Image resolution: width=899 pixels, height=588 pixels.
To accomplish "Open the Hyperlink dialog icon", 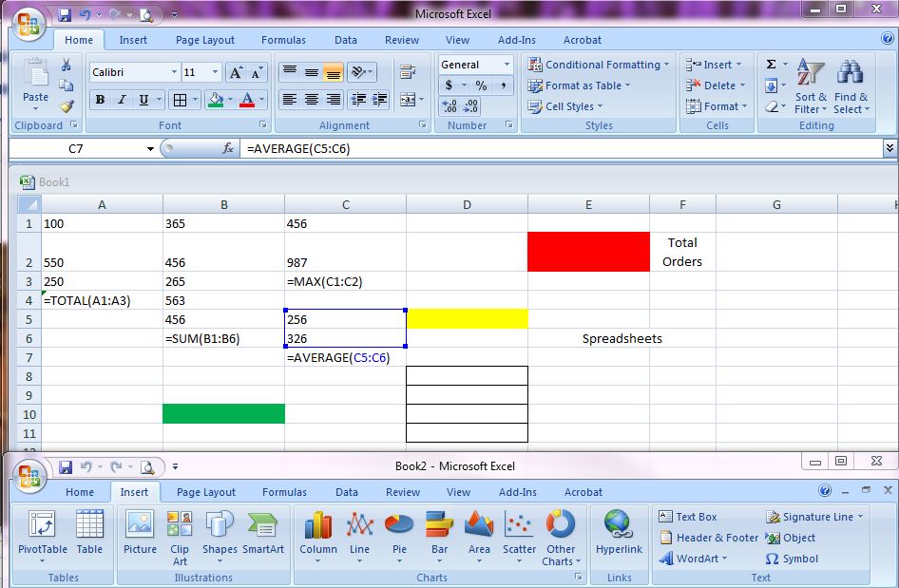I will click(619, 533).
